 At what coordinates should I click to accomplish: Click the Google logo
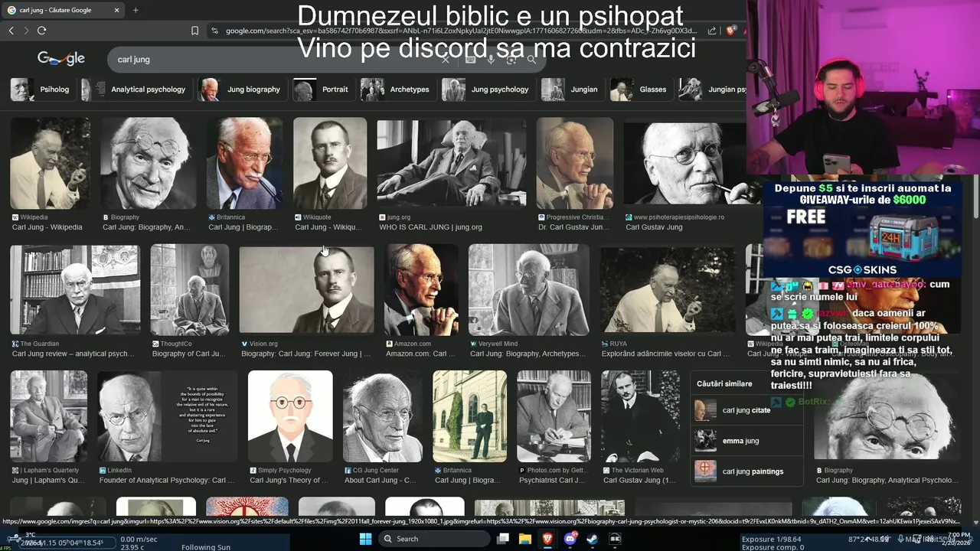(x=61, y=59)
